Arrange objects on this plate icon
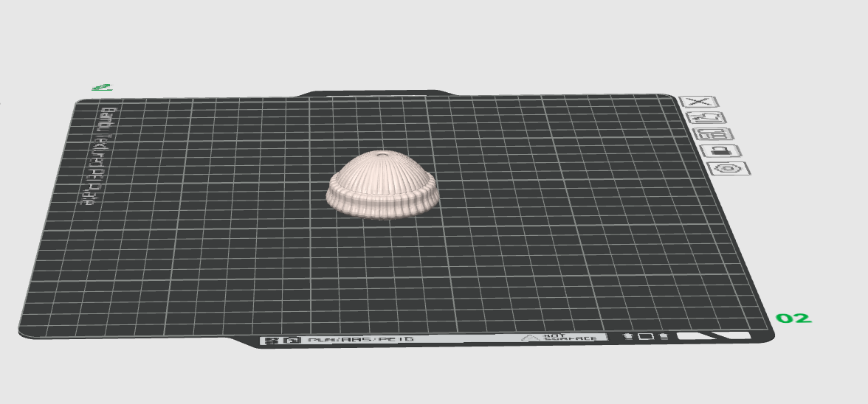868x404 pixels. (x=714, y=134)
